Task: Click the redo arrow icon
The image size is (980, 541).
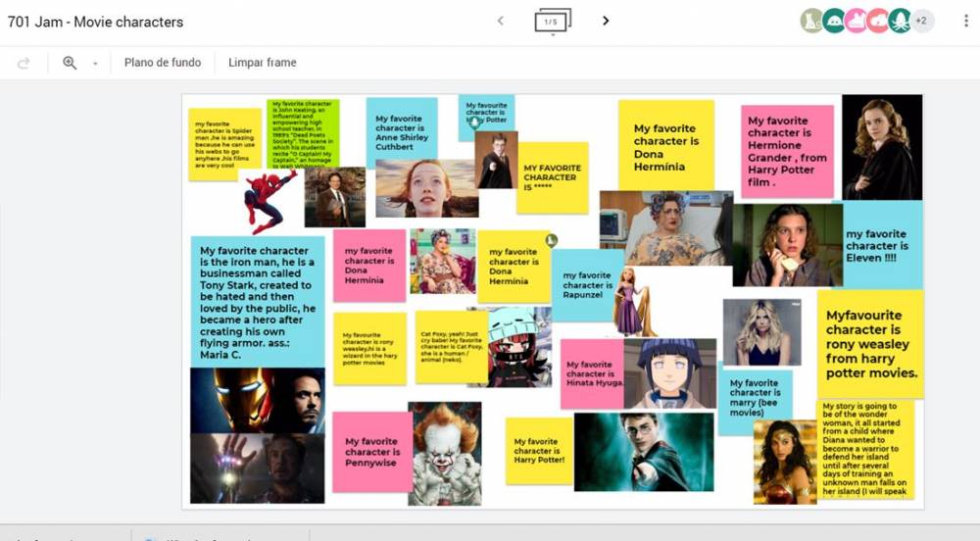Action: [24, 63]
